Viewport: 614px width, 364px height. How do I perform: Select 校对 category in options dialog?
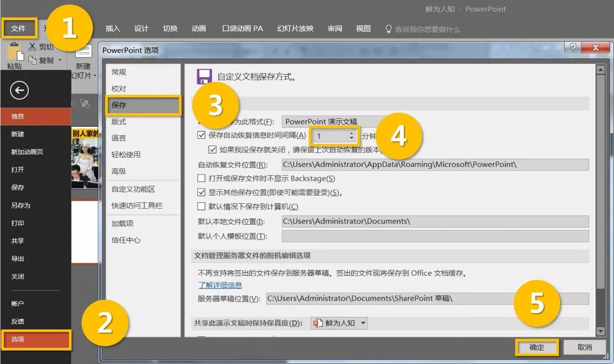143,89
